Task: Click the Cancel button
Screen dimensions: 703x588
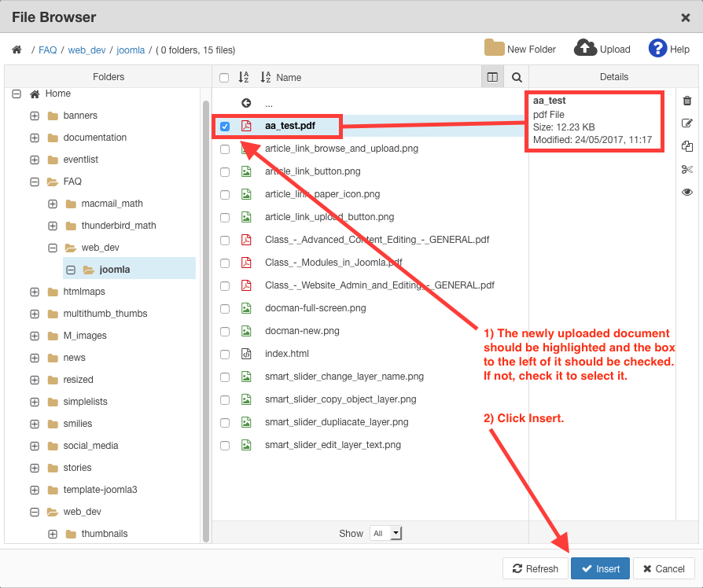Action: [664, 568]
